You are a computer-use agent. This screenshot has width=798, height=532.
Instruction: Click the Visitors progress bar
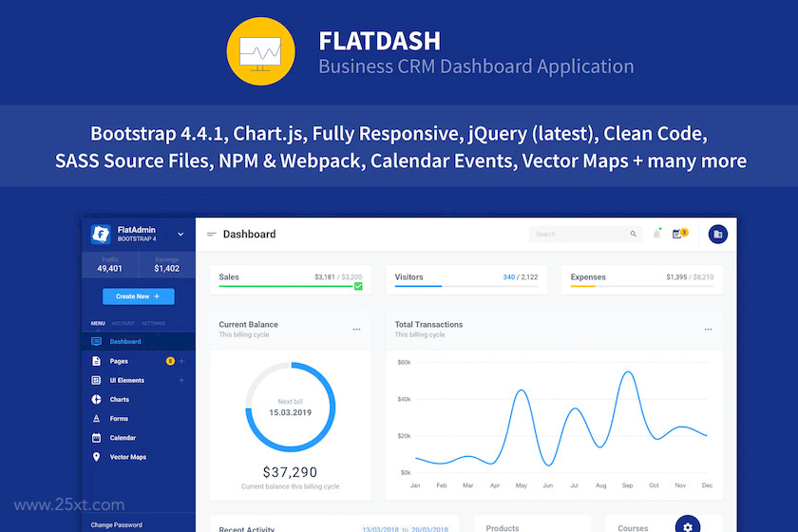(466, 286)
